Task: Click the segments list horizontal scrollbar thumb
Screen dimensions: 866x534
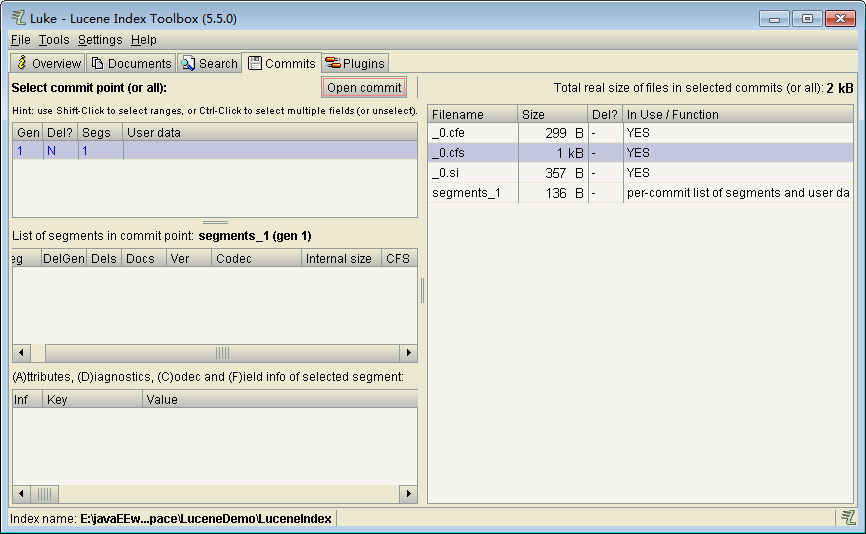Action: click(222, 353)
